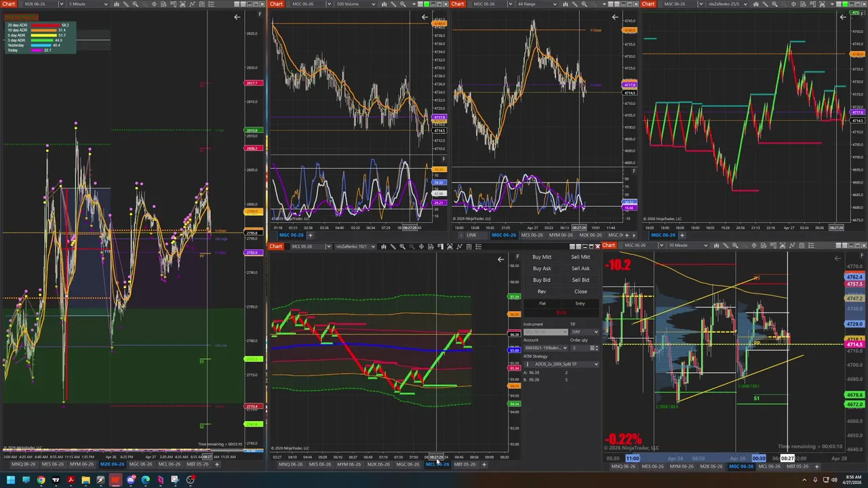Click the 20 day ADR legend label
This screenshot has height=488, width=868.
17,25
